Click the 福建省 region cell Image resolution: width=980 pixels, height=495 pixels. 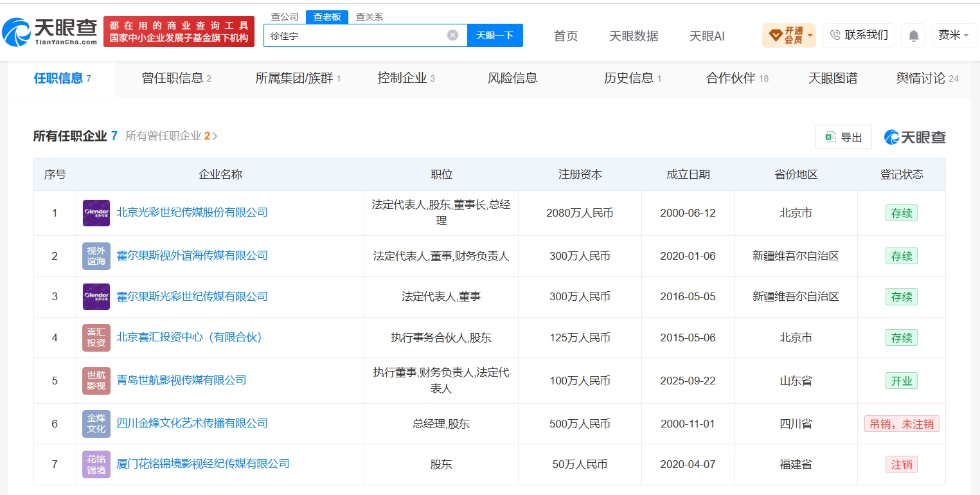pos(796,464)
